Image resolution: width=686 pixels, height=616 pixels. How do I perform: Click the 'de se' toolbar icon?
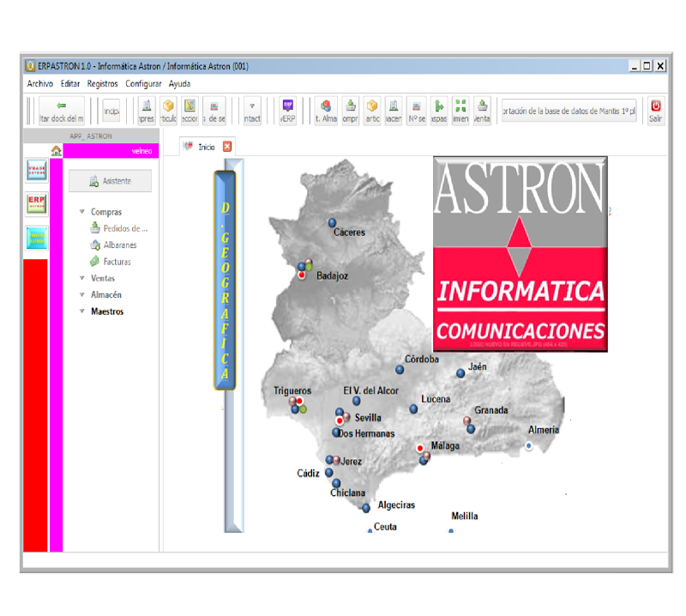214,111
